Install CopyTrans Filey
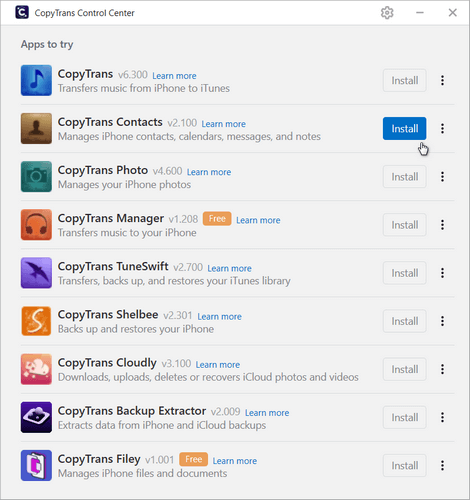Screen dimensions: 470x500 tap(404, 465)
